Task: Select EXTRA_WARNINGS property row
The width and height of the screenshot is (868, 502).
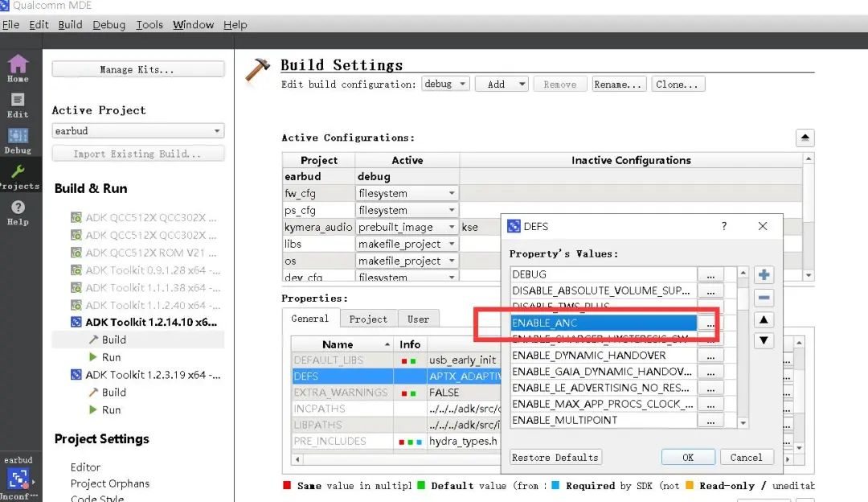Action: [395, 393]
